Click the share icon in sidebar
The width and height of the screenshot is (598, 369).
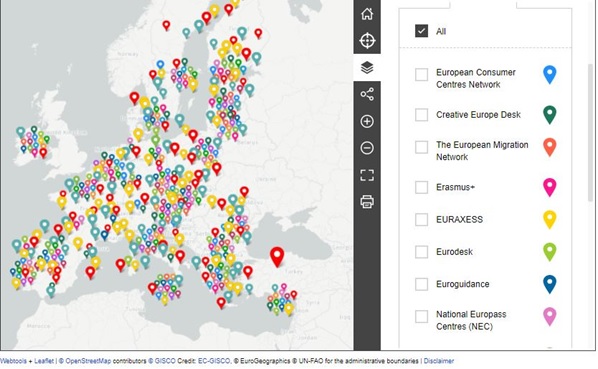pos(367,94)
